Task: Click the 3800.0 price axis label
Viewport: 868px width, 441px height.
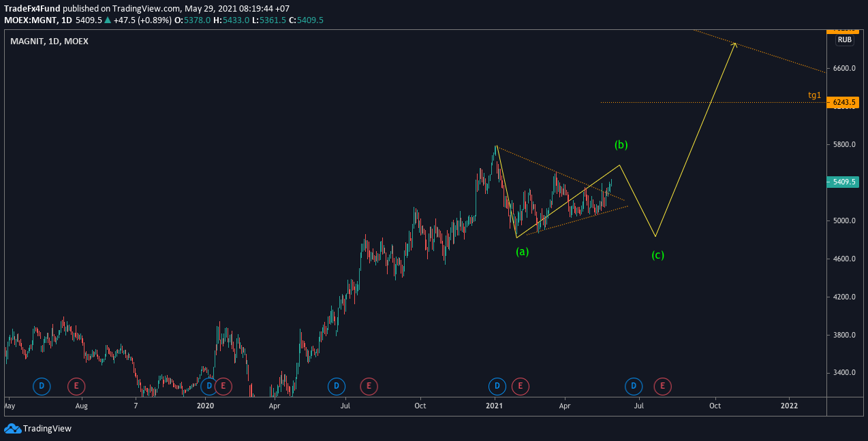Action: [843, 336]
